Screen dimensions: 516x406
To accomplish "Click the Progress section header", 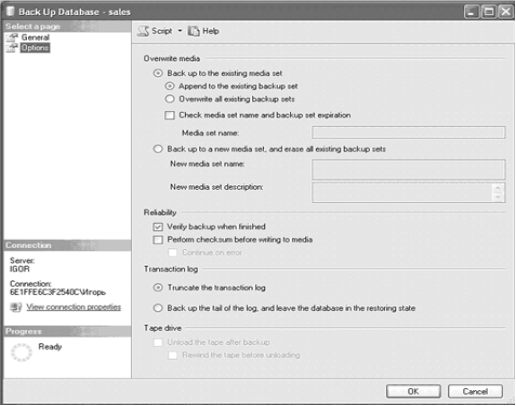I will [67, 331].
